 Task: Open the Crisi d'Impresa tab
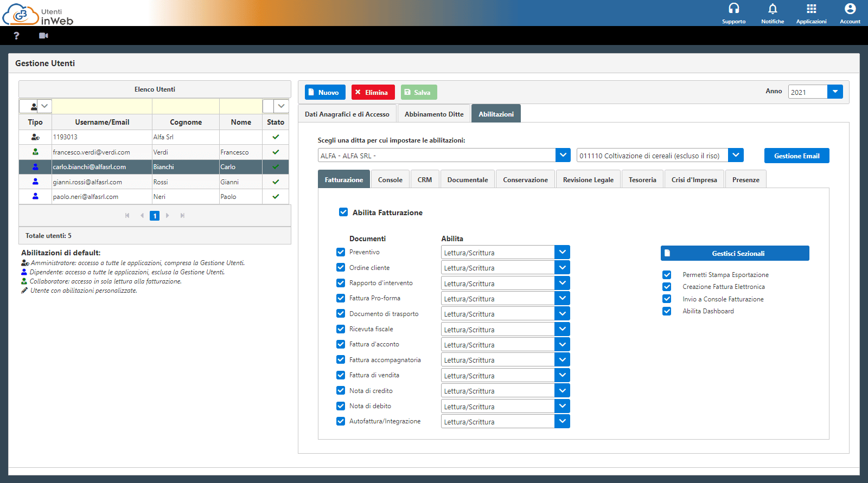tap(694, 179)
